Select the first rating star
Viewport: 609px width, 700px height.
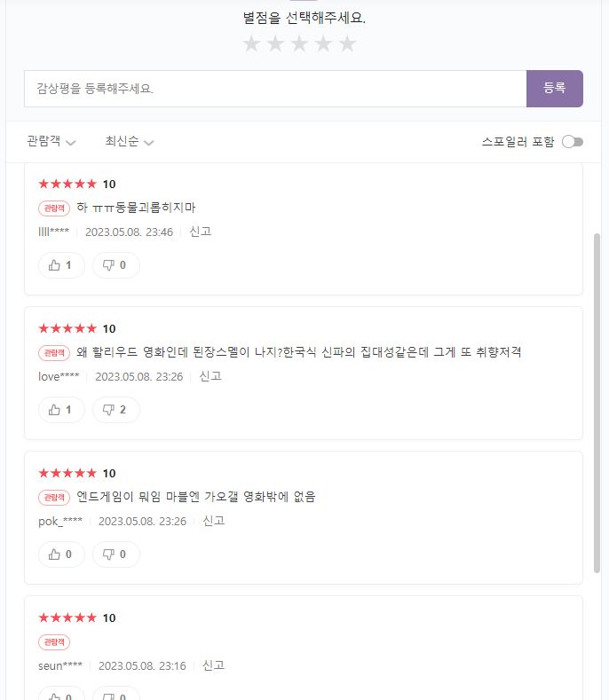pyautogui.click(x=251, y=43)
